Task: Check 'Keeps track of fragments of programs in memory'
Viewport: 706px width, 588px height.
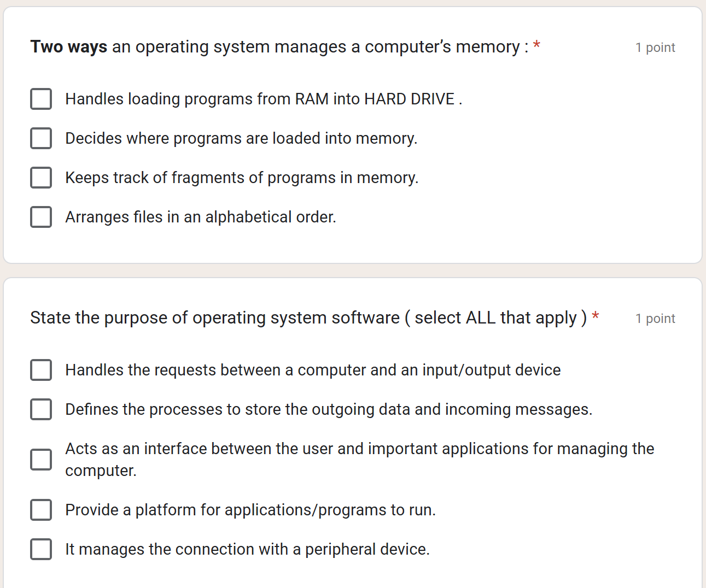Action: (x=41, y=178)
